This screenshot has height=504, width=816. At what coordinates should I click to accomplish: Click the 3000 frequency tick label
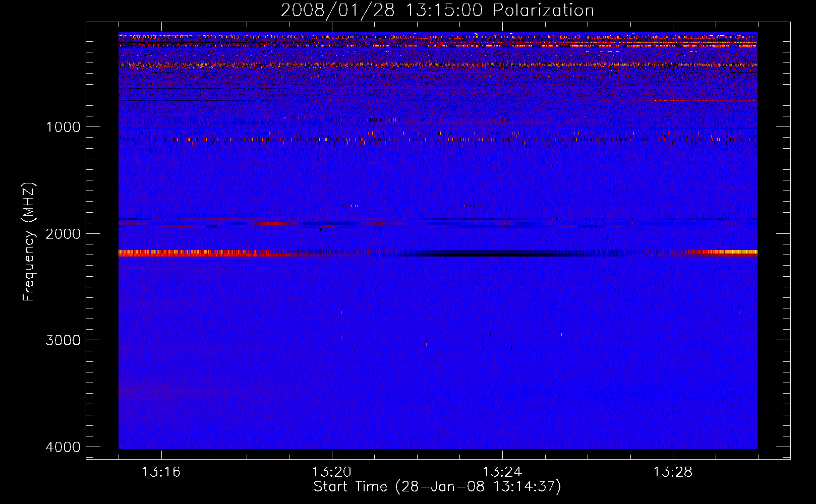click(63, 340)
